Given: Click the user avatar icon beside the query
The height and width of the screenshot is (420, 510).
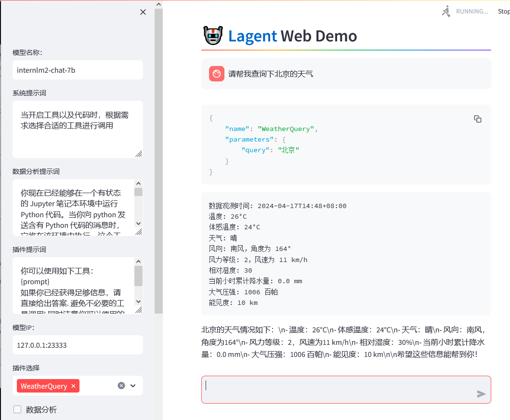Looking at the screenshot, I should [x=217, y=74].
